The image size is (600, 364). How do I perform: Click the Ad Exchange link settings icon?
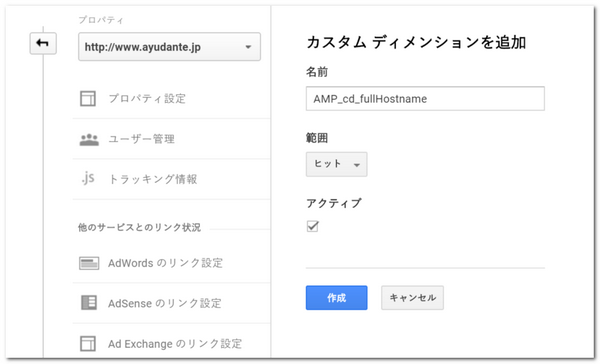point(88,343)
